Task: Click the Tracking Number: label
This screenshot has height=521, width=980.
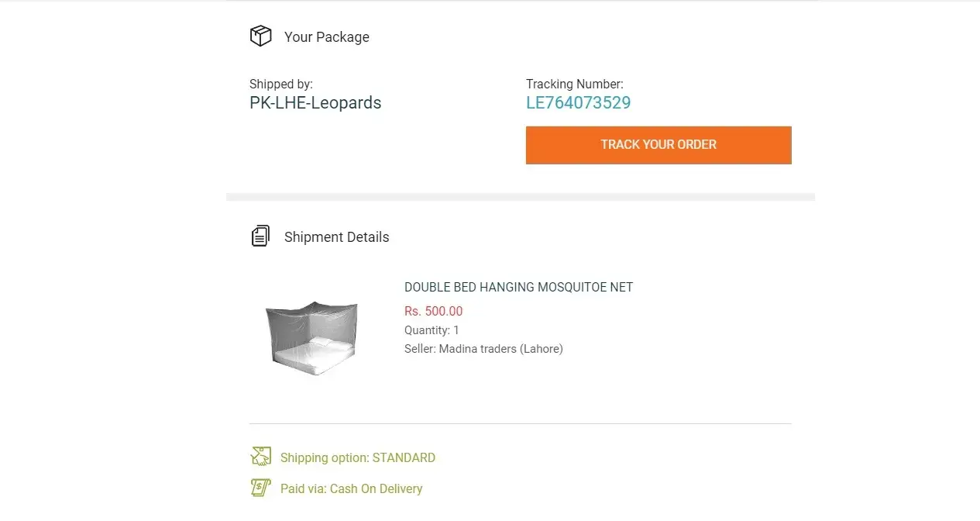Action: tap(574, 84)
